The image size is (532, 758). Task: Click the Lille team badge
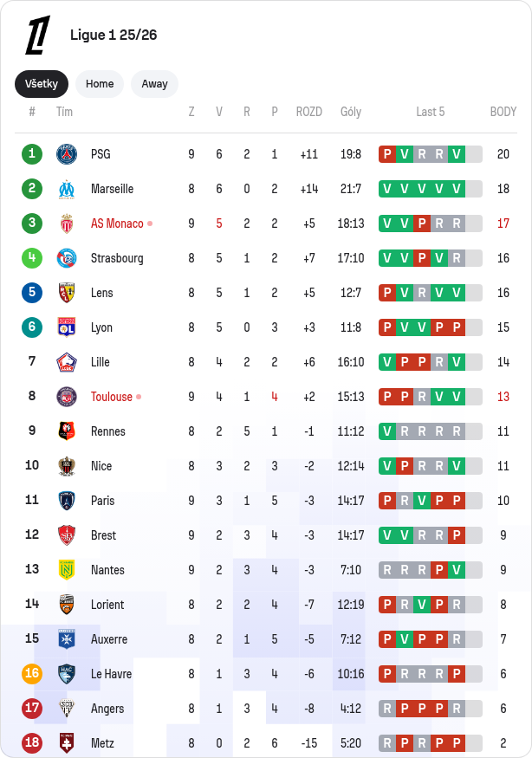click(67, 362)
